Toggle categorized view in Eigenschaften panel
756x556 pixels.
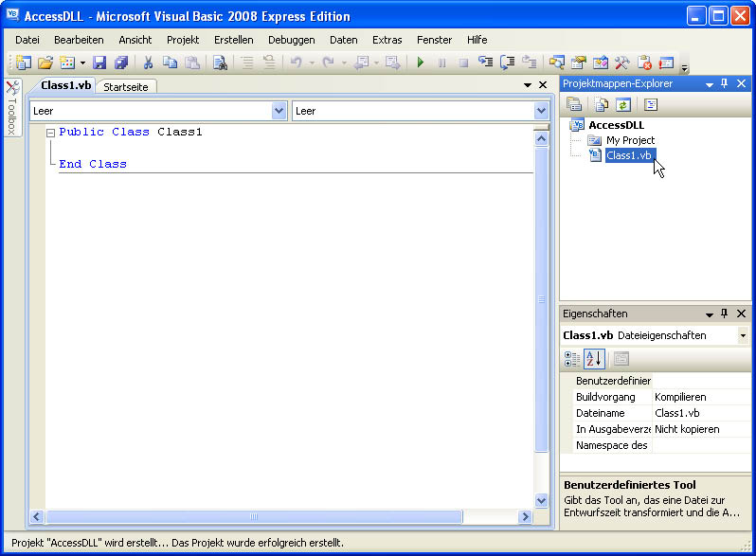tap(572, 358)
